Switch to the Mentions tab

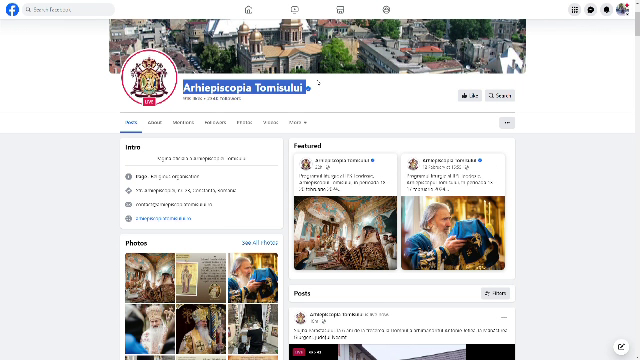[x=183, y=122]
